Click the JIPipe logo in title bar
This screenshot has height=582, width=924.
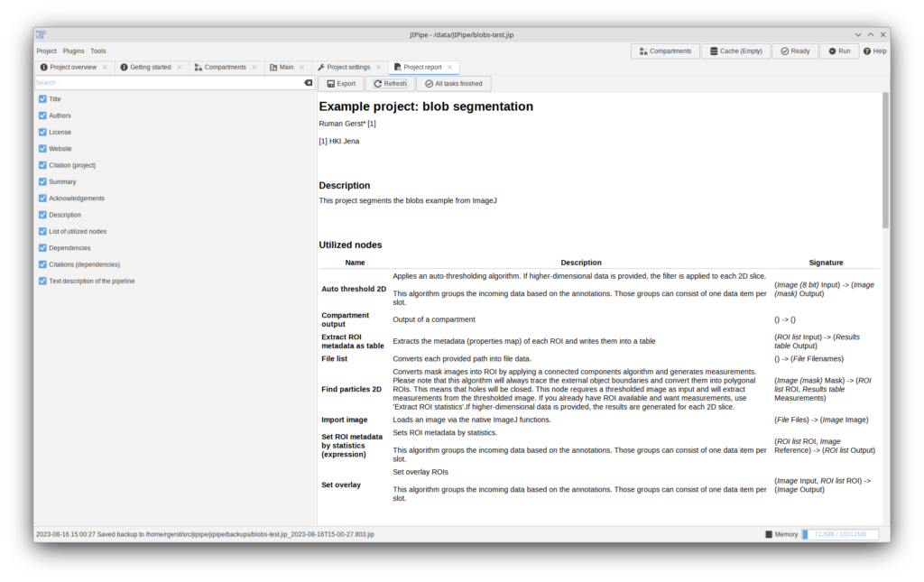(41, 34)
